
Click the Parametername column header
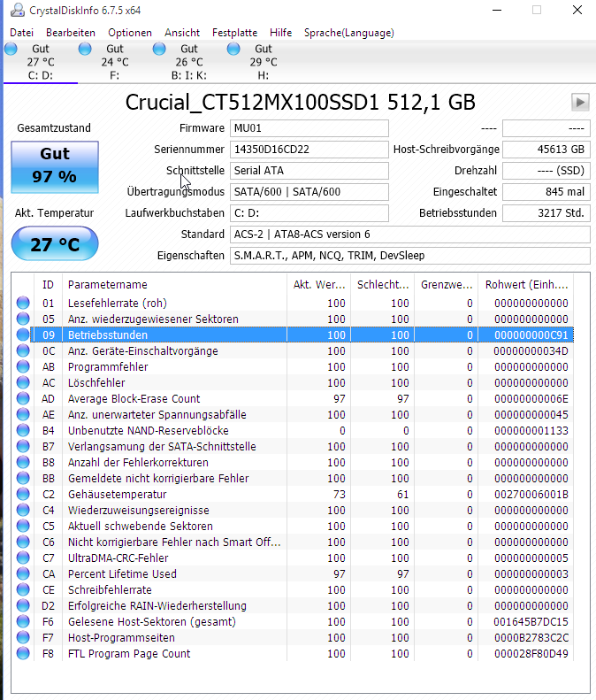(x=174, y=285)
